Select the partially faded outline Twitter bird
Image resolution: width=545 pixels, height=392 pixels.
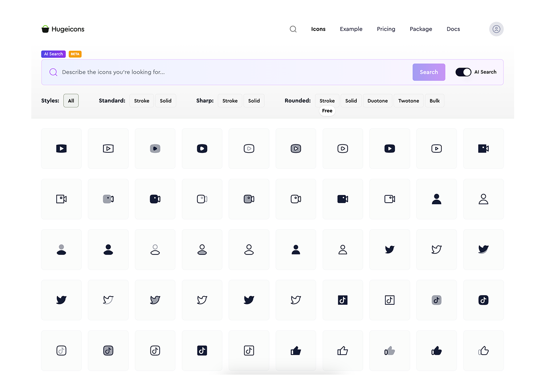[108, 300]
